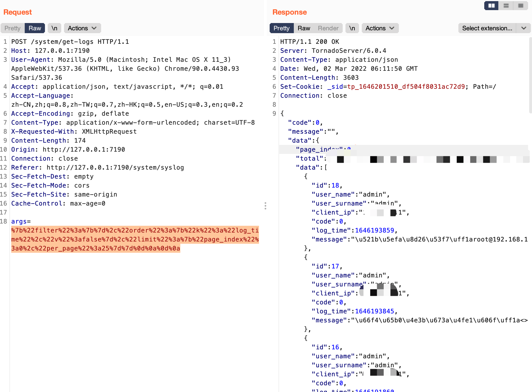Image resolution: width=532 pixels, height=392 pixels.
Task: Toggle Pretty view for the Request
Action: tap(12, 28)
